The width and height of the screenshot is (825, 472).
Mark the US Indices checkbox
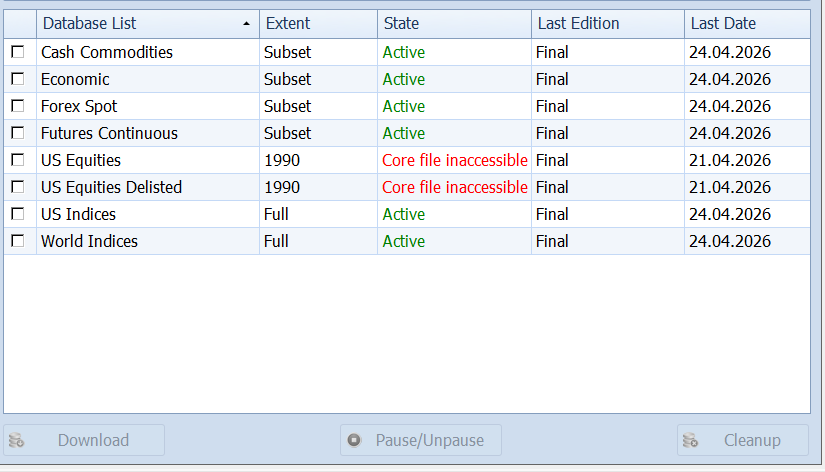[x=17, y=214]
